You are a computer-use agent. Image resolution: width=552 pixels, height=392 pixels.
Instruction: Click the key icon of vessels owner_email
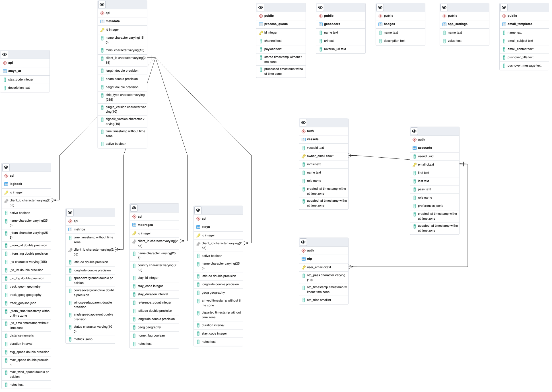(x=304, y=156)
